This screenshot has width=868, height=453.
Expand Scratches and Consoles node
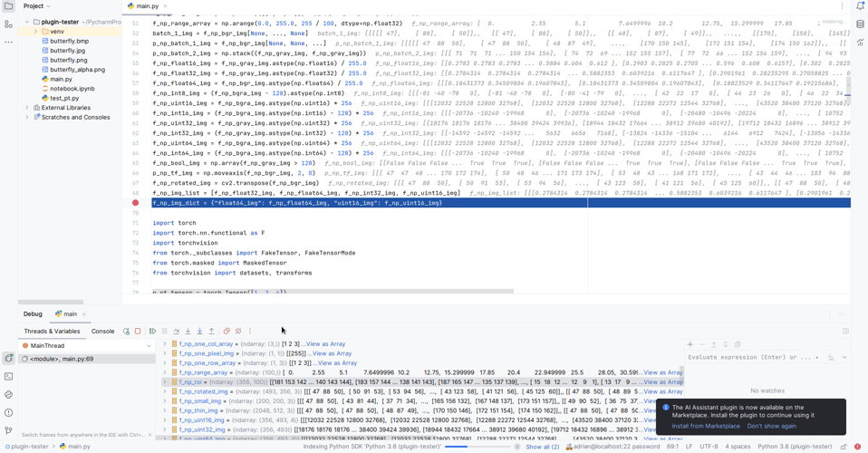click(x=27, y=118)
